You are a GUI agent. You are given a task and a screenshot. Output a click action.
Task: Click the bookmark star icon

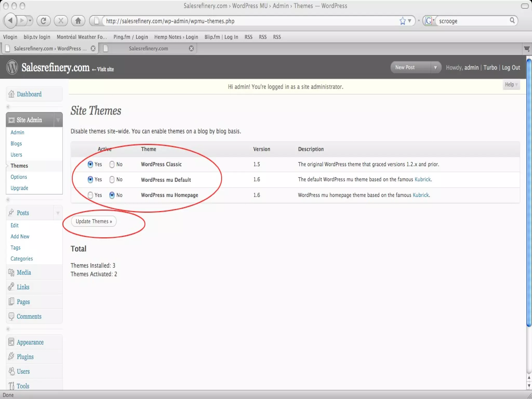[x=402, y=21]
